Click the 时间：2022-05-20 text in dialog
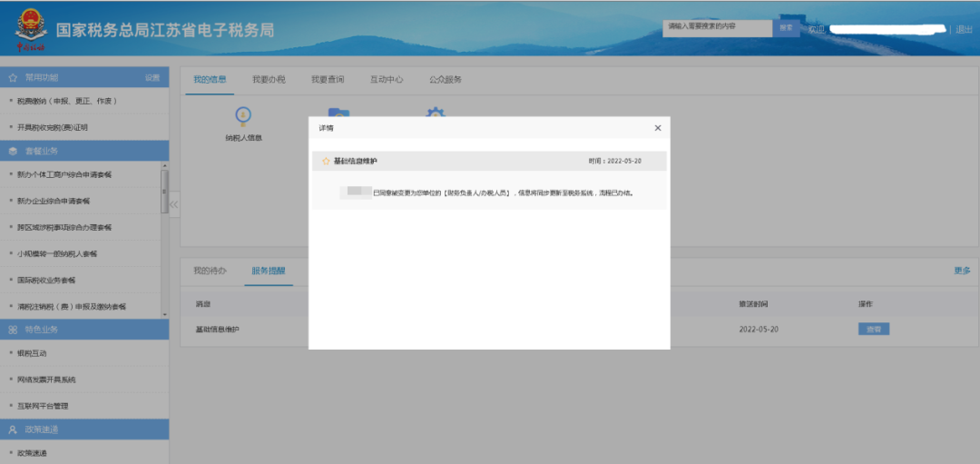The height and width of the screenshot is (464, 980). coord(615,162)
